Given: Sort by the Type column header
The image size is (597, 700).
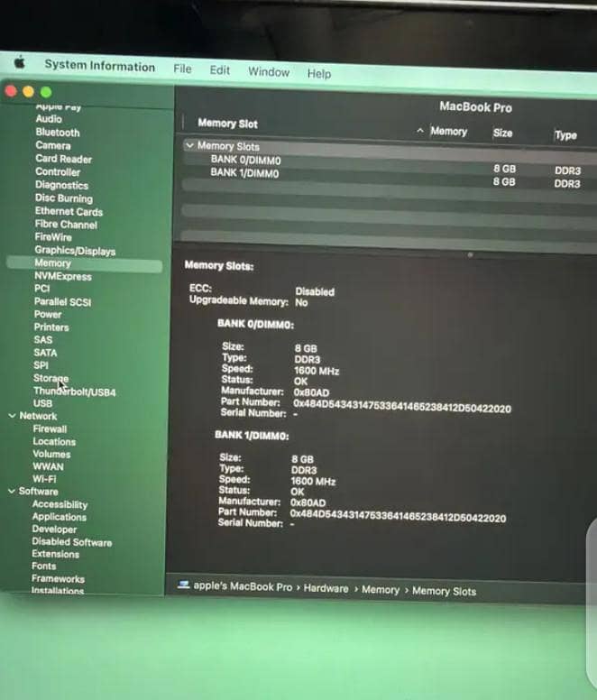Looking at the screenshot, I should [565, 134].
